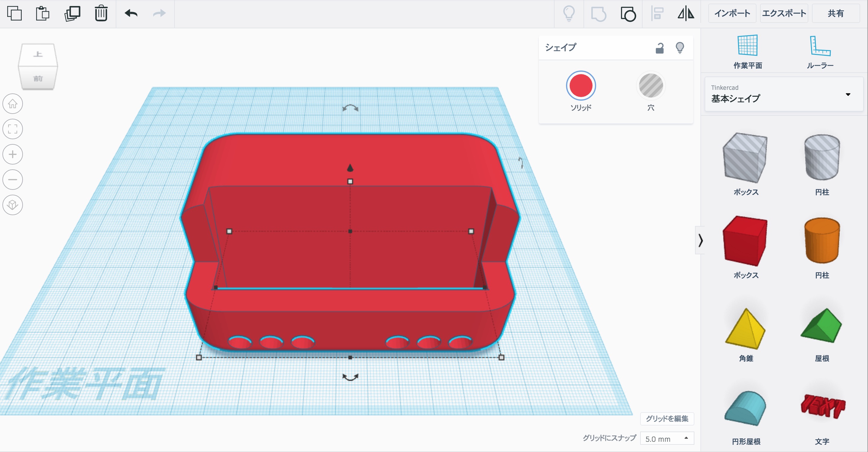The height and width of the screenshot is (452, 868).
Task: Click the エクスポート button
Action: pos(784,14)
